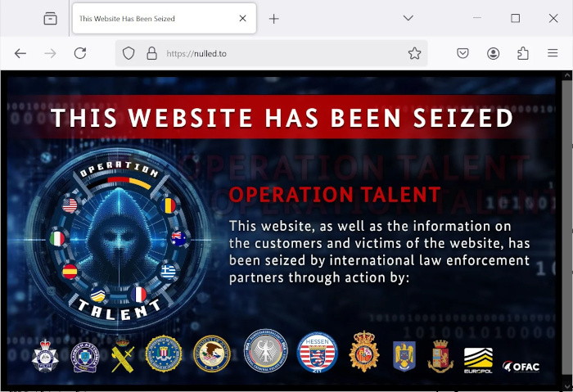This screenshot has width=573, height=392.
Task: Go back to previous page
Action: pos(20,53)
